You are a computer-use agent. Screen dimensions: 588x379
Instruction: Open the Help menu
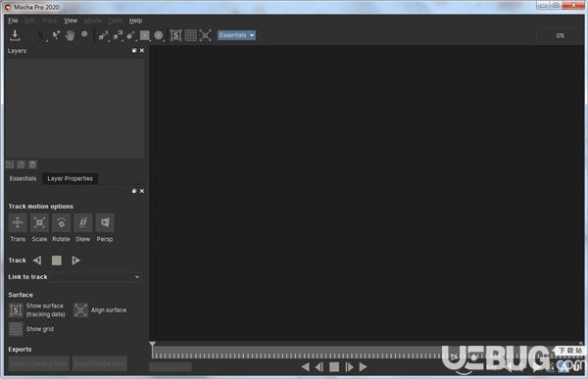tap(136, 21)
